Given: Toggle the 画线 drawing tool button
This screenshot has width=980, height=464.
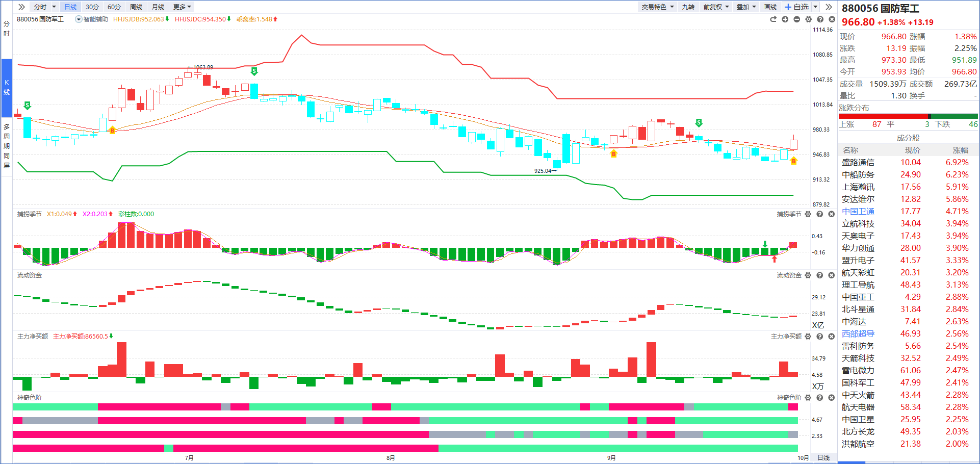Looking at the screenshot, I should click(770, 7).
